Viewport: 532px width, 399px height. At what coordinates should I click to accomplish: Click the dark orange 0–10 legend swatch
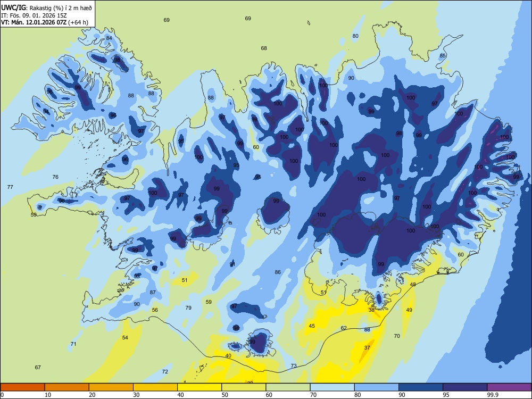22,387
